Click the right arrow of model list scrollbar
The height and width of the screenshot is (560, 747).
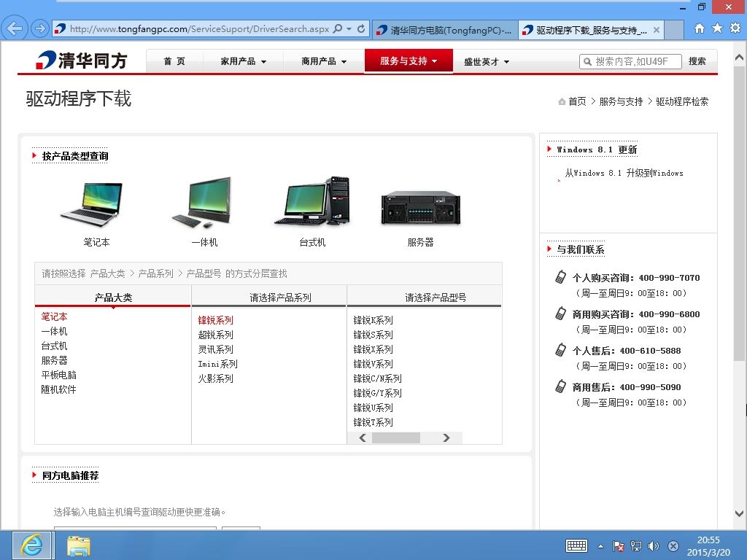(446, 437)
